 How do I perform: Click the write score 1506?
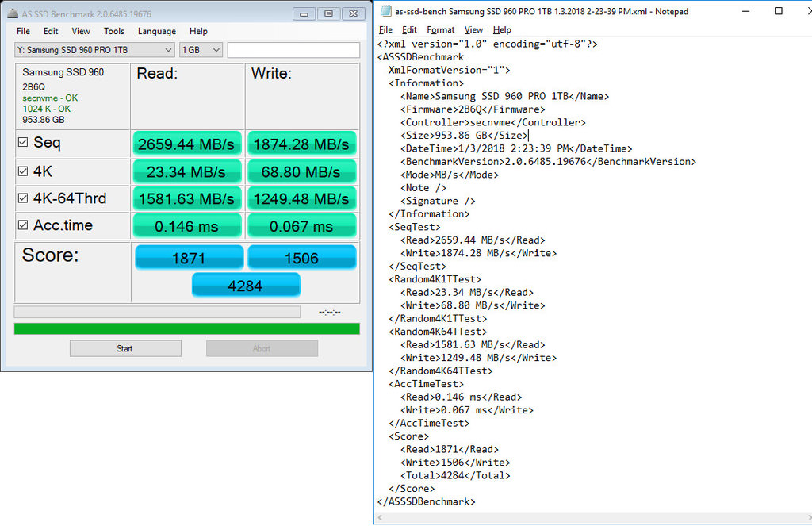tap(302, 258)
